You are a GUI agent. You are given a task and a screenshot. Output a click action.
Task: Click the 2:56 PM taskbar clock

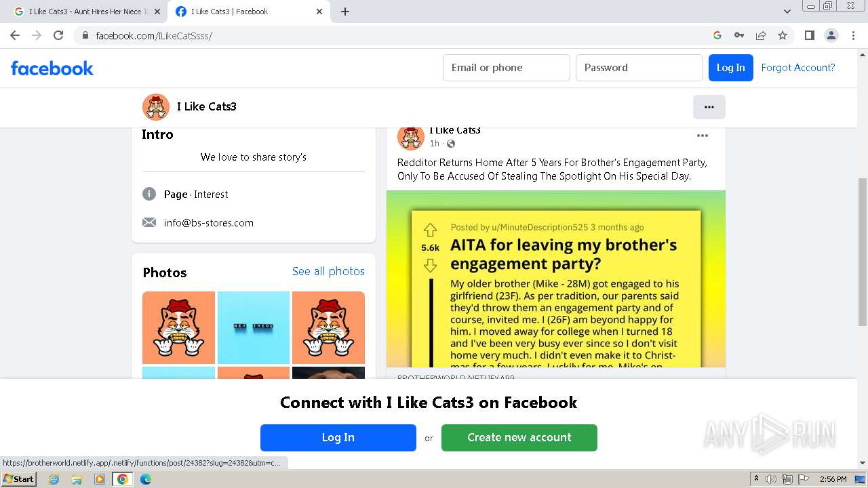click(x=833, y=479)
